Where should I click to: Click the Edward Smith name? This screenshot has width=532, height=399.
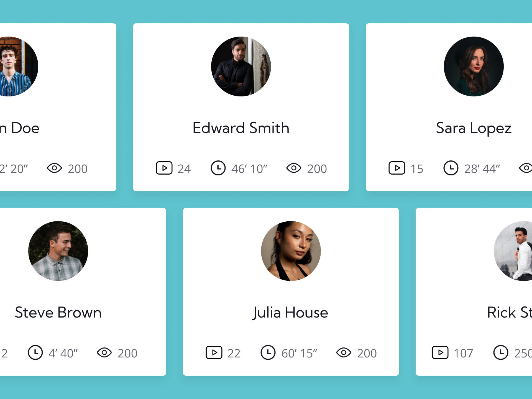click(x=241, y=128)
